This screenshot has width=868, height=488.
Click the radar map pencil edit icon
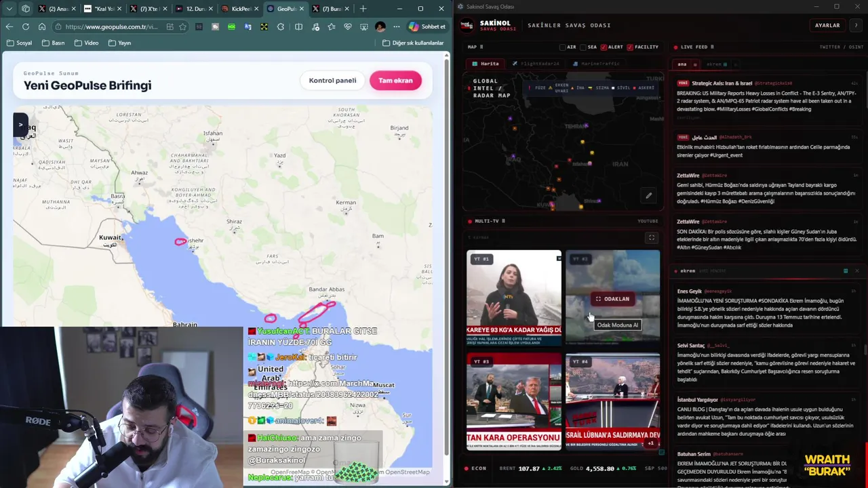pos(648,196)
